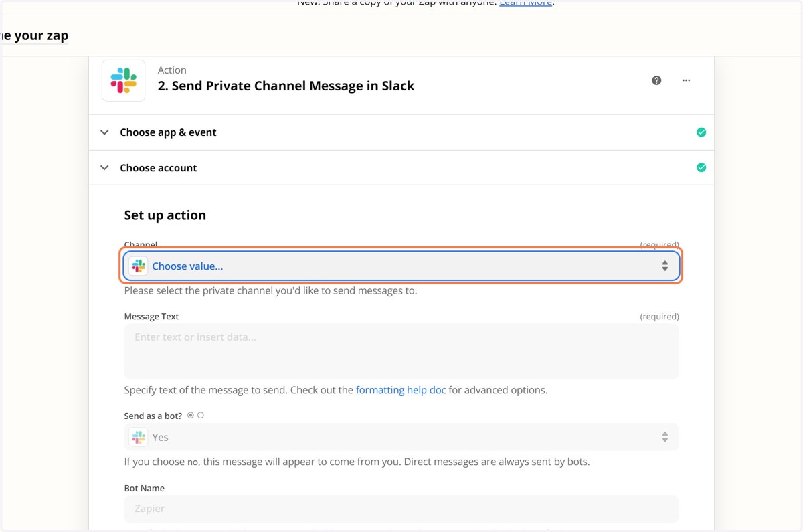Screen dimensions: 803x532
Task: Click the Channel dropdown up-down arrows
Action: (x=665, y=266)
